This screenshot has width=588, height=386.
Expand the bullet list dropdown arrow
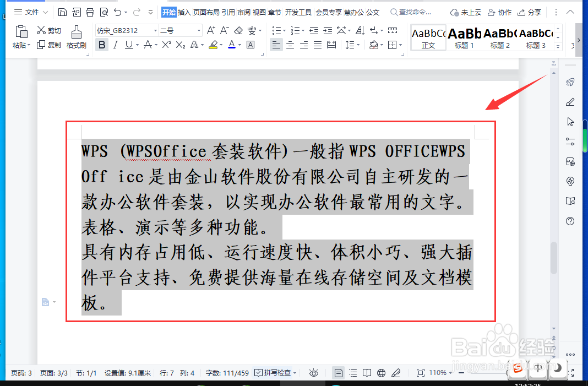click(x=284, y=31)
